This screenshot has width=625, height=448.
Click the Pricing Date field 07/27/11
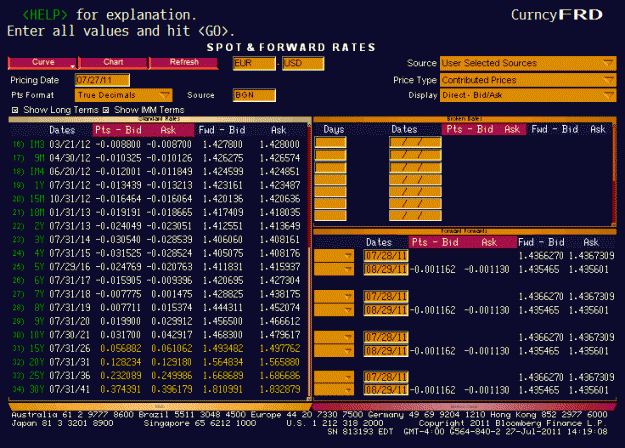point(102,80)
